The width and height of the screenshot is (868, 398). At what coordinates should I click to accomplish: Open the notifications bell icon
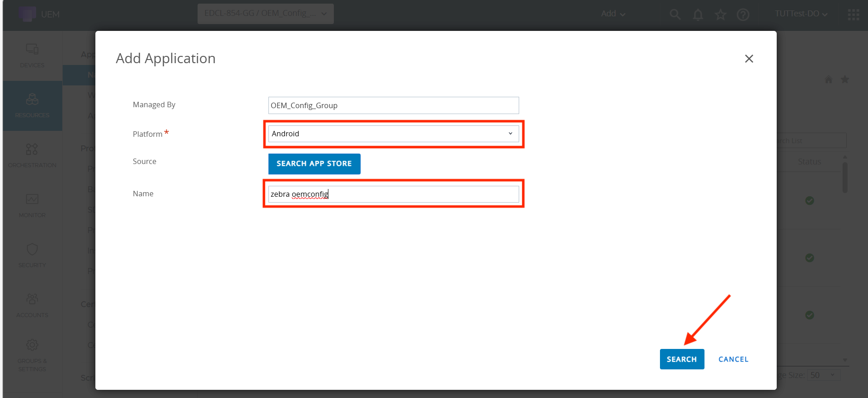pos(698,15)
